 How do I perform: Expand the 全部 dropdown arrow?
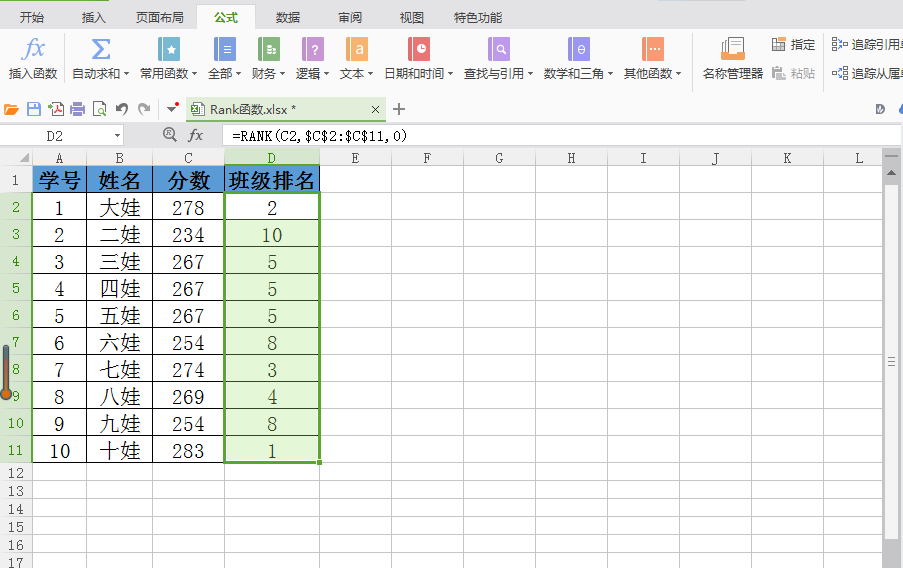(x=238, y=74)
